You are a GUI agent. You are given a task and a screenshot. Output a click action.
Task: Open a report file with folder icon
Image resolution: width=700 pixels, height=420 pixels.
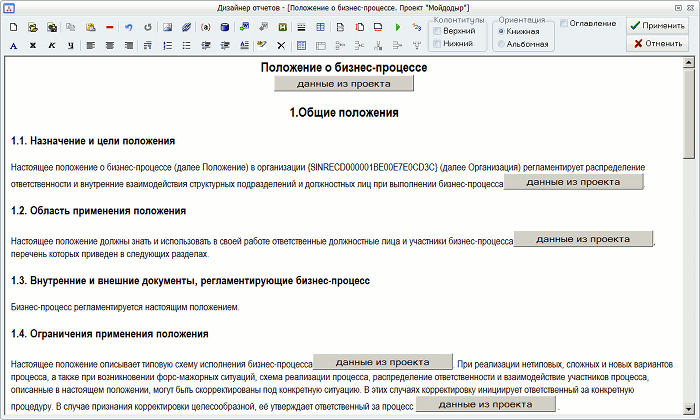pyautogui.click(x=33, y=27)
